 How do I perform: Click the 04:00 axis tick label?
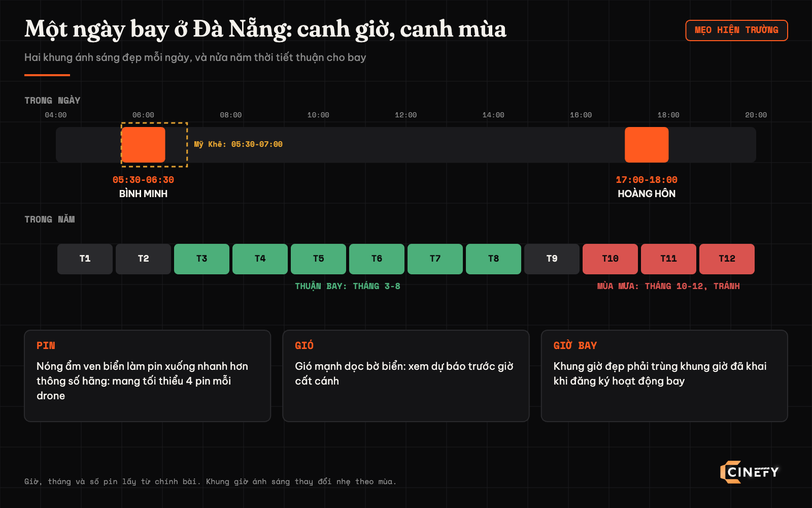click(x=56, y=115)
